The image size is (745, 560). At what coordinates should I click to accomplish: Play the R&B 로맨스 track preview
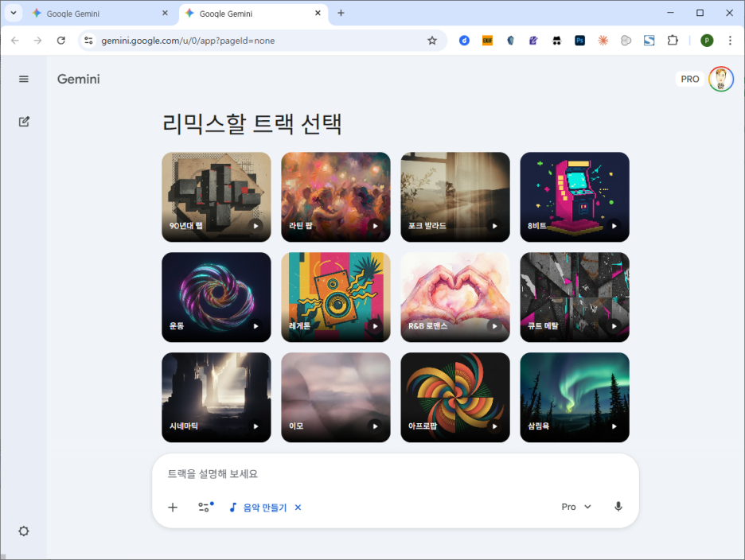[494, 326]
